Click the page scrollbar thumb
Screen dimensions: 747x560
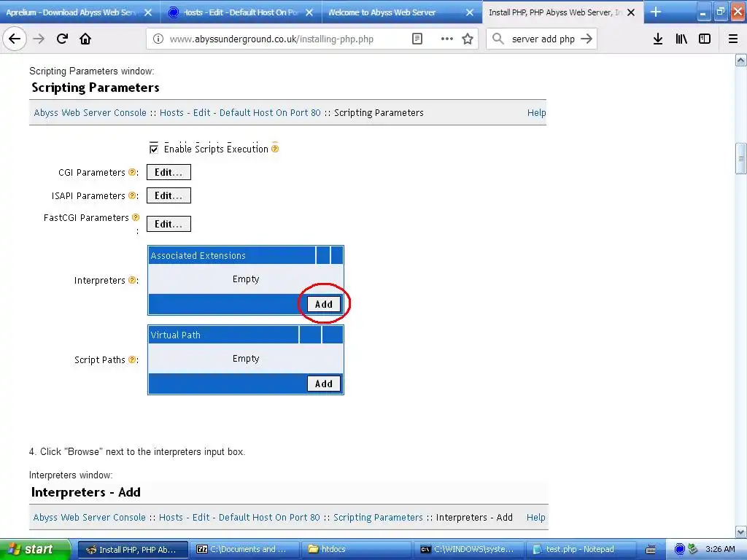coord(740,159)
